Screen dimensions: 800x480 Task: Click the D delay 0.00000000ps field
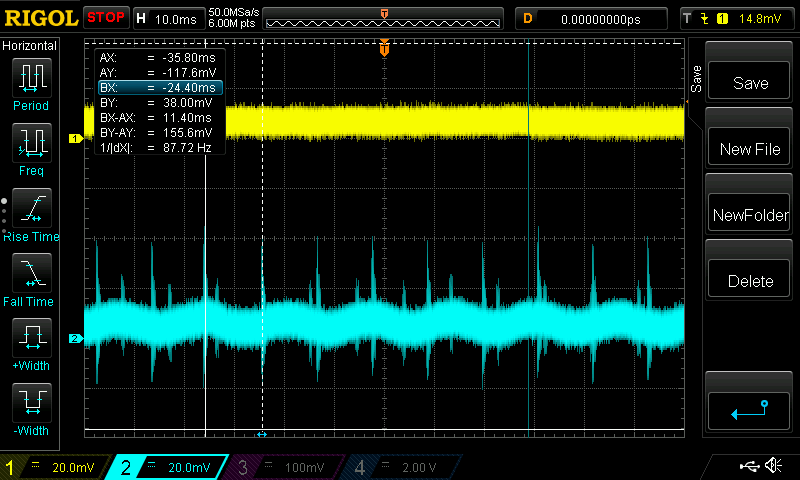[x=591, y=19]
